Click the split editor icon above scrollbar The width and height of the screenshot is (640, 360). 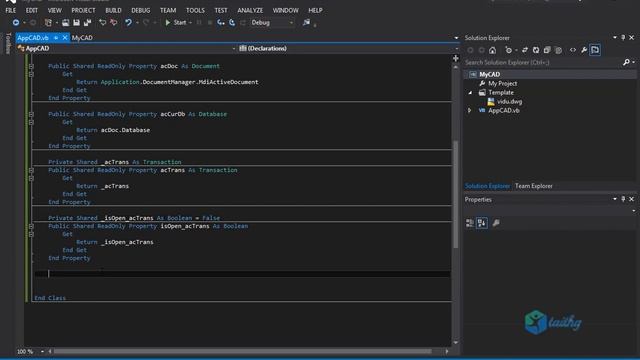456,58
